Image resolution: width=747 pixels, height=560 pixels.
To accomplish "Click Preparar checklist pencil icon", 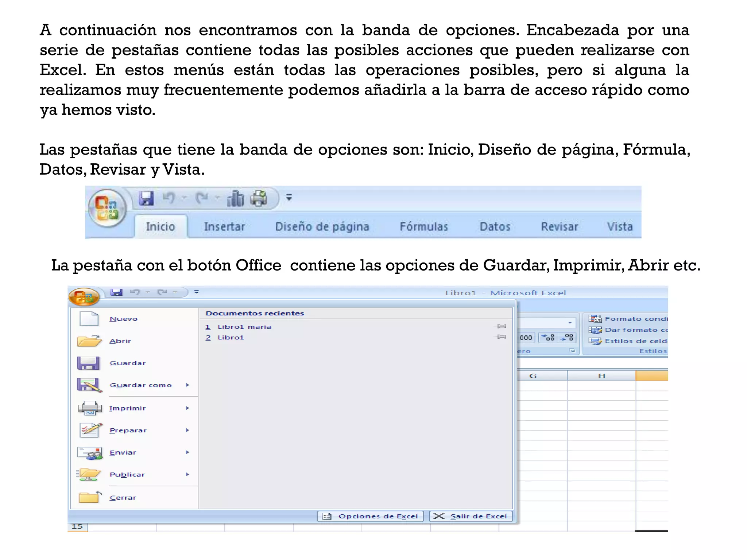I will point(91,430).
